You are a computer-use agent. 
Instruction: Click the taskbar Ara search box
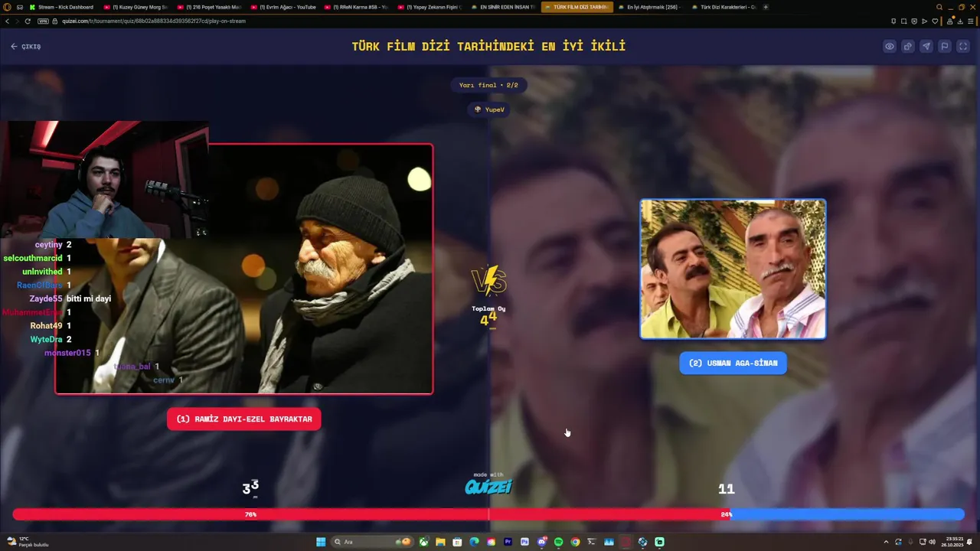point(372,542)
